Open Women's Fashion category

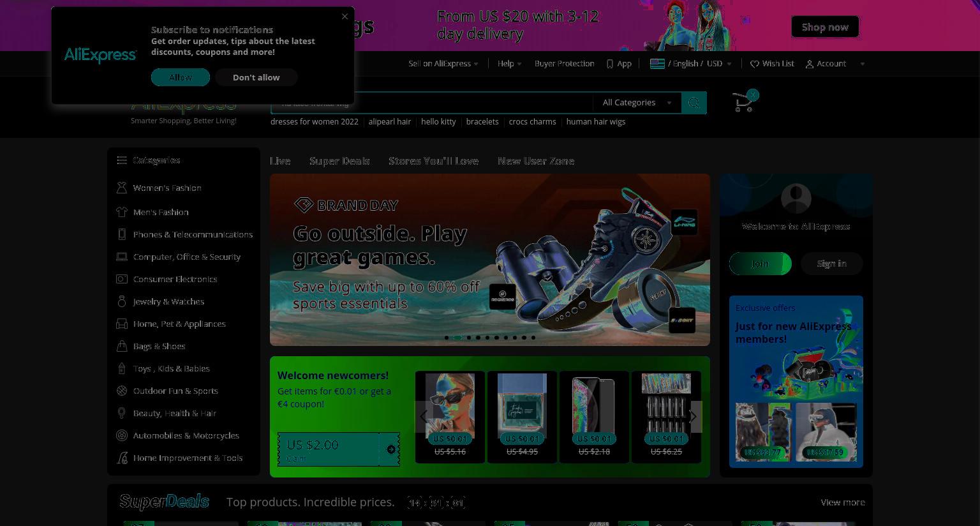pos(167,188)
